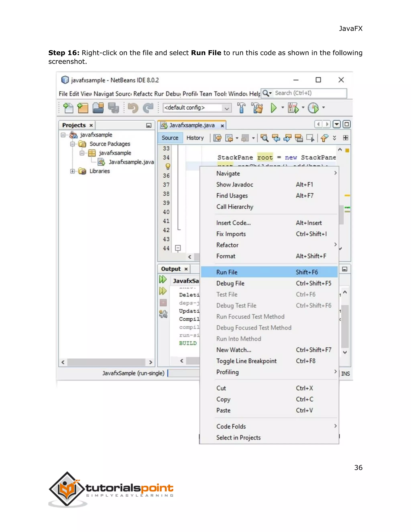Click the run-single progress bar in status bar
The width and height of the screenshot is (411, 532).
[184, 373]
